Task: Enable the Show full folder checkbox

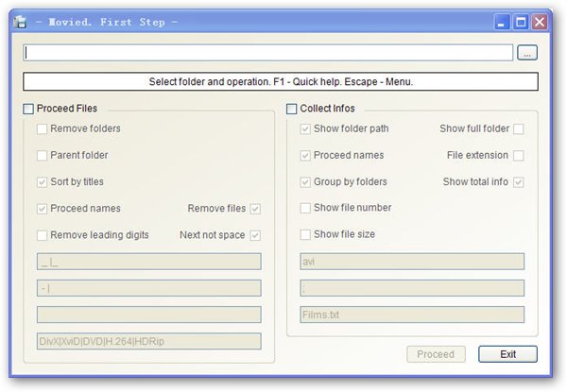Action: 518,128
